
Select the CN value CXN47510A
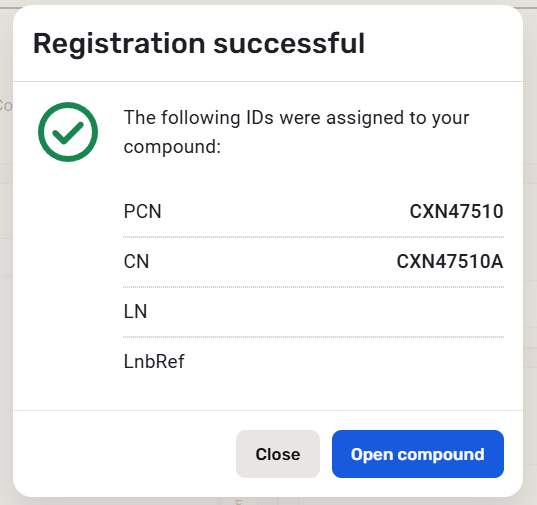450,262
